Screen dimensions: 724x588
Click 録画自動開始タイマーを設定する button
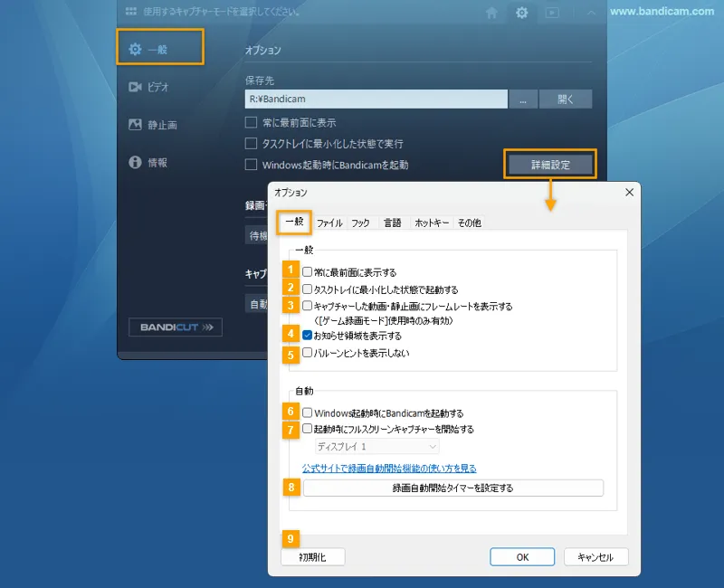(x=453, y=488)
